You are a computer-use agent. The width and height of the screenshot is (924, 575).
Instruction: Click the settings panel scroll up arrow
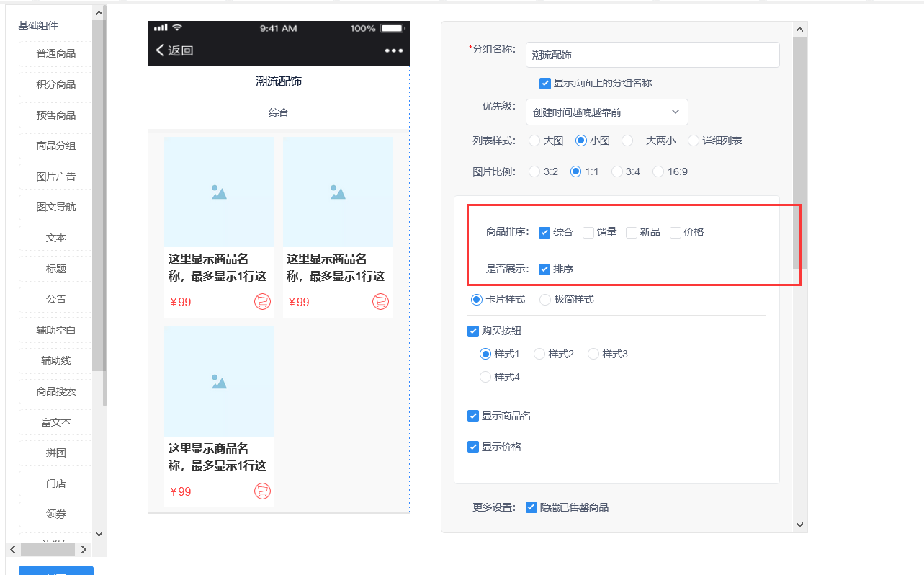click(x=799, y=29)
